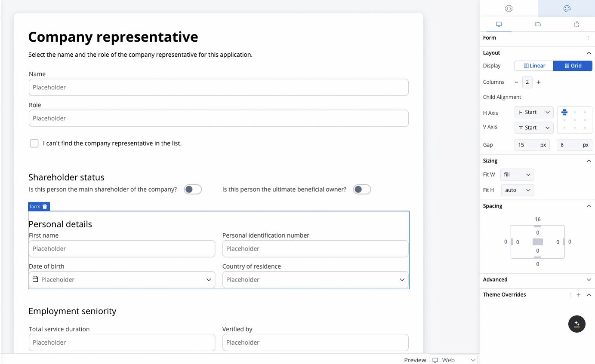This screenshot has height=364, width=595.
Task: Click the calendar icon in Date of birth
Action: (x=36, y=279)
